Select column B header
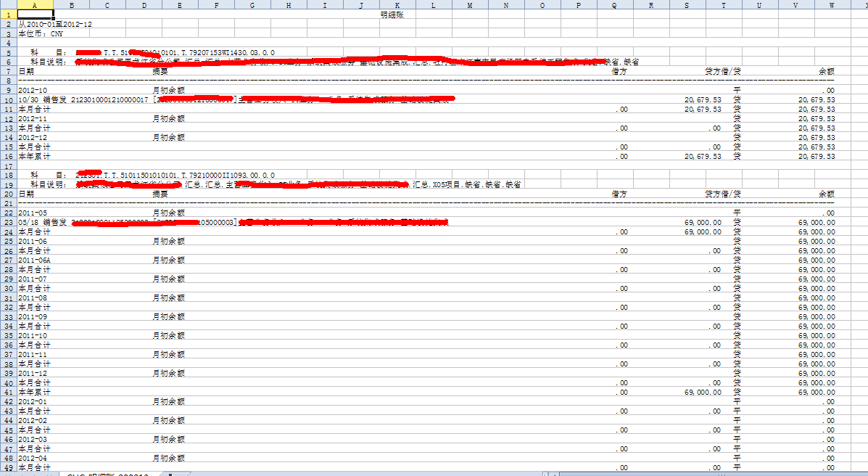This screenshot has height=476, width=868. tap(71, 5)
